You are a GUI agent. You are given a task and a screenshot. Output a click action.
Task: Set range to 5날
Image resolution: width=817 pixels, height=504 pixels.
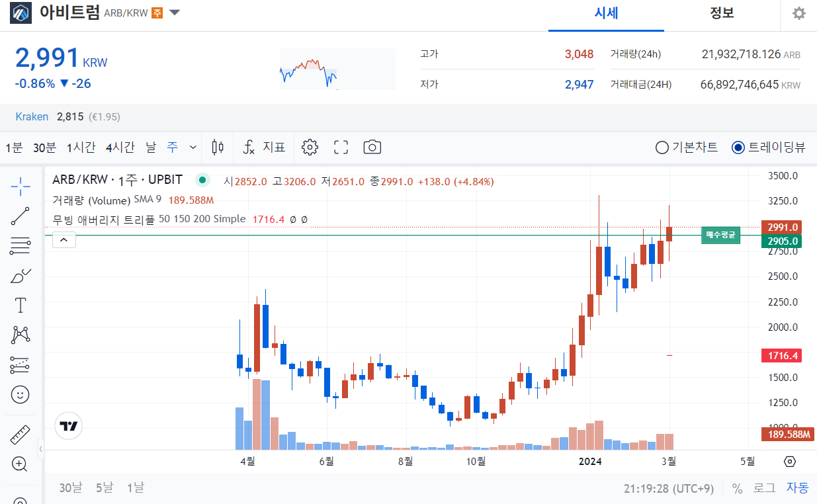click(x=105, y=488)
